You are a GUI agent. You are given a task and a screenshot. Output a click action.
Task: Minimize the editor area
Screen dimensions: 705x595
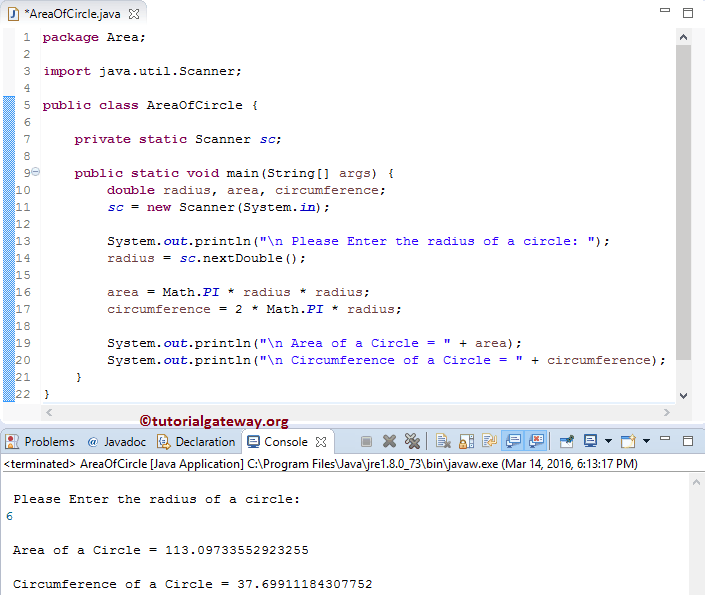(x=665, y=10)
